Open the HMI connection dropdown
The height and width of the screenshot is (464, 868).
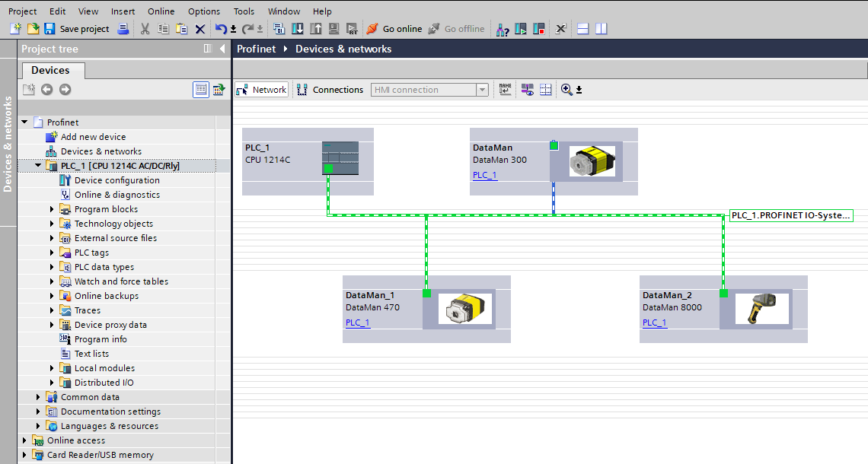[482, 90]
